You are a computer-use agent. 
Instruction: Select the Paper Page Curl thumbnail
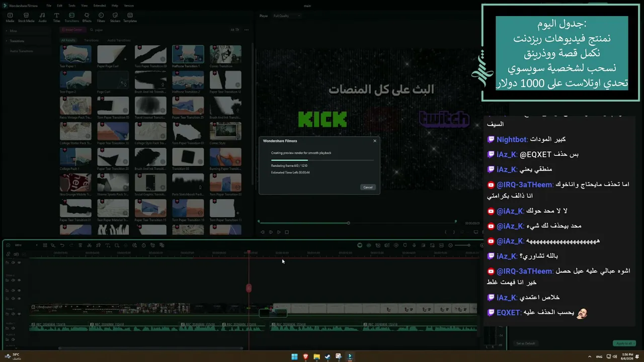click(x=113, y=54)
